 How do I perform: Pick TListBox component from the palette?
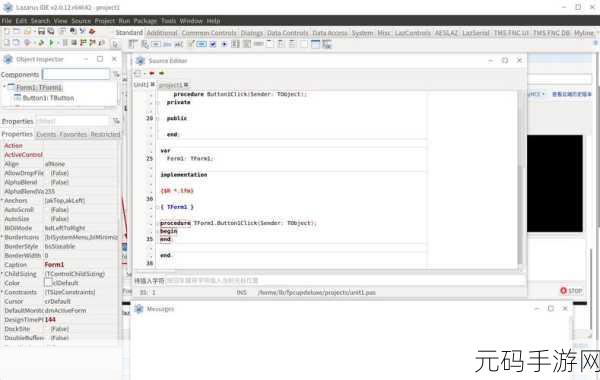[236, 44]
